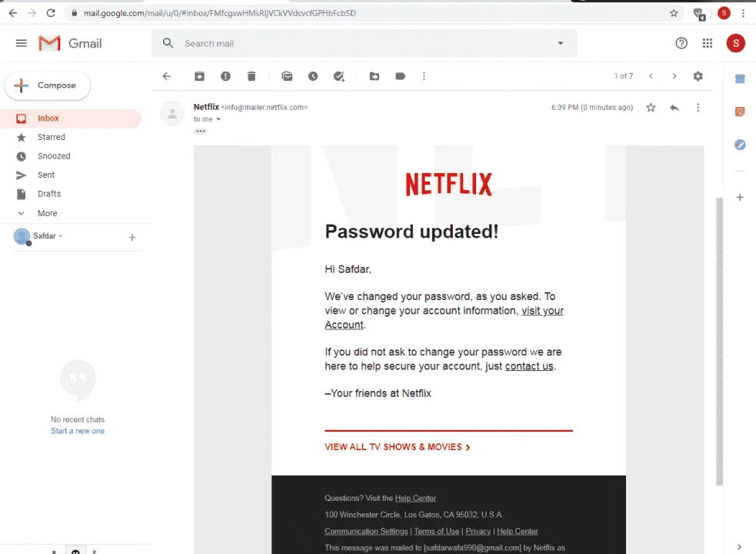756x554 pixels.
Task: Archive this email
Action: click(x=200, y=76)
